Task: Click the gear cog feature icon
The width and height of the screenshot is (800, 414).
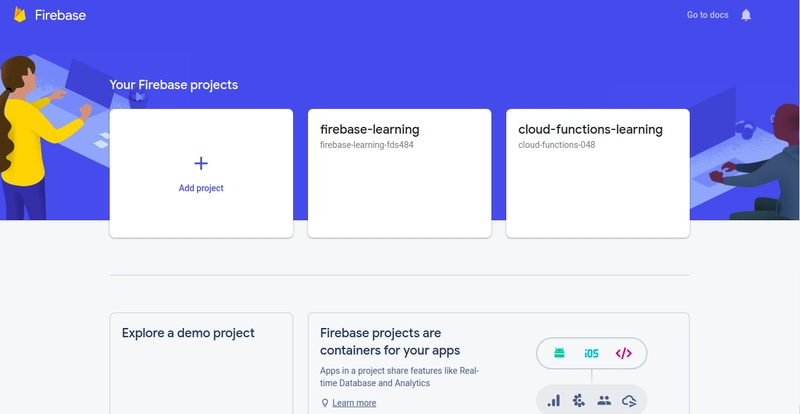Action: (x=579, y=401)
